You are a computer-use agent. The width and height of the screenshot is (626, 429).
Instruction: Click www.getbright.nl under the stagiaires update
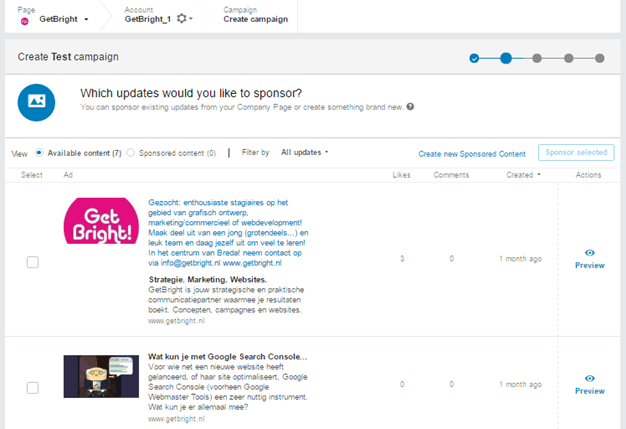(x=176, y=320)
